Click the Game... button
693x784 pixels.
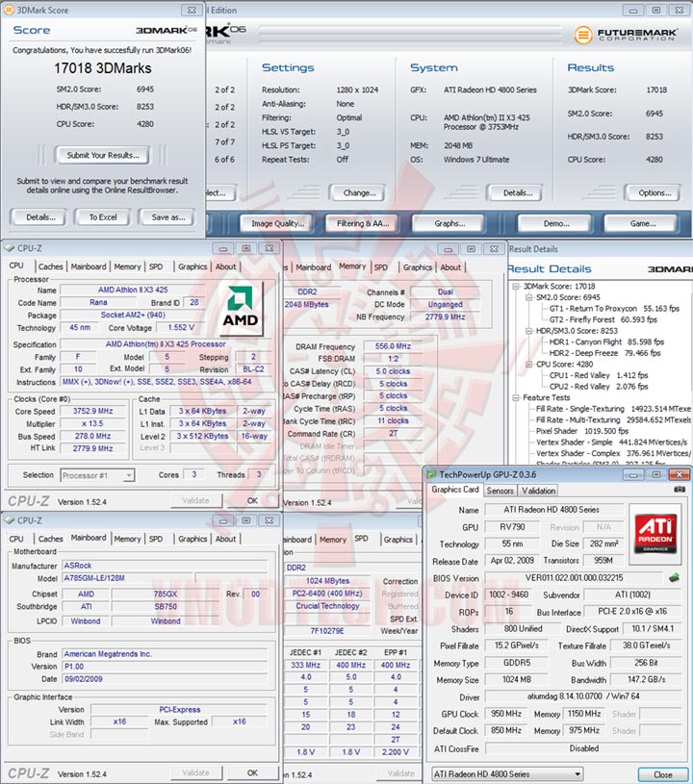642,223
